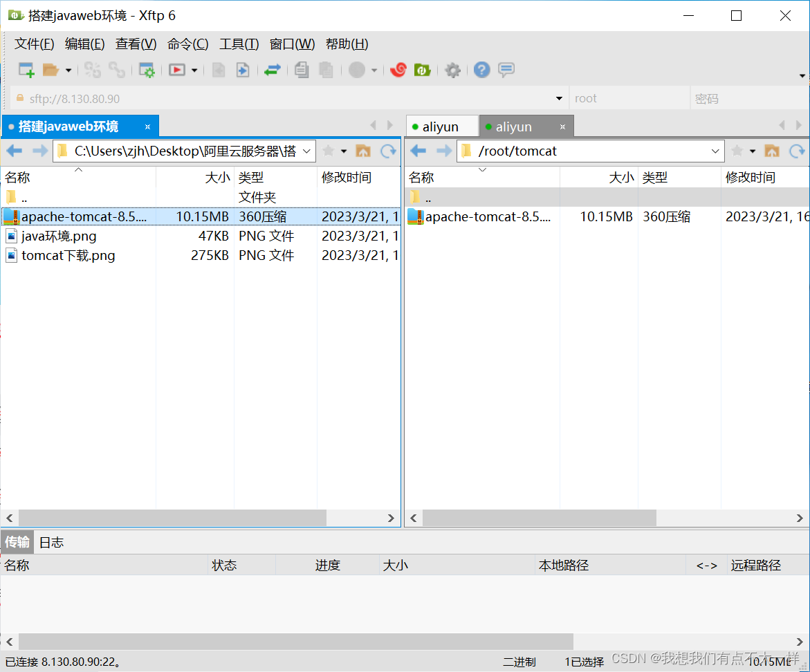This screenshot has height=672, width=810.
Task: Select tomcat下载.png file
Action: 201,256
